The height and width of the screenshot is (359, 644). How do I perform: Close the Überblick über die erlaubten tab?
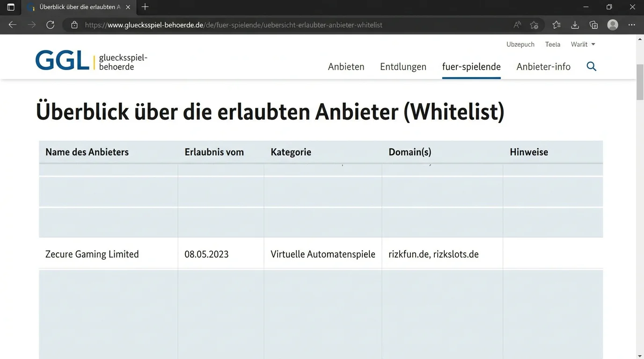(128, 7)
